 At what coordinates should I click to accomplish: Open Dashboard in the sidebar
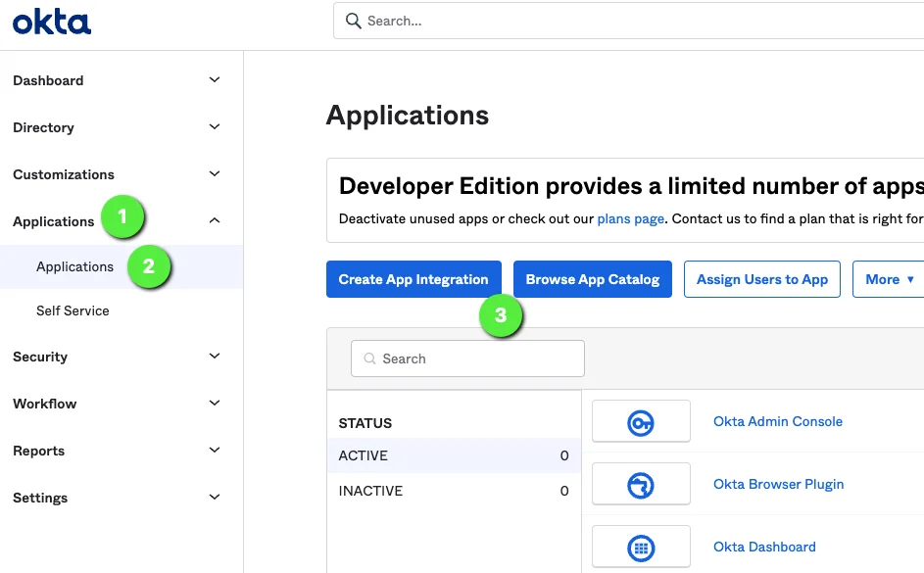pyautogui.click(x=48, y=80)
